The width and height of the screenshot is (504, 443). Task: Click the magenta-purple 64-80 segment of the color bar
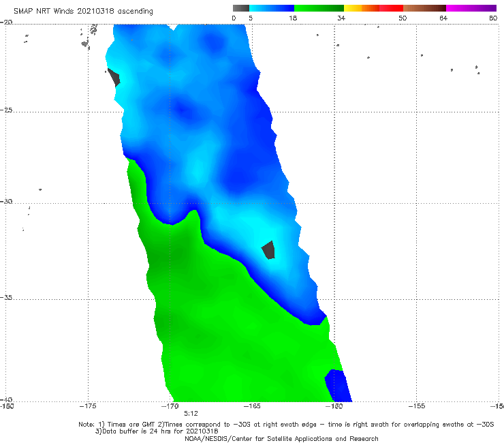[x=471, y=8]
